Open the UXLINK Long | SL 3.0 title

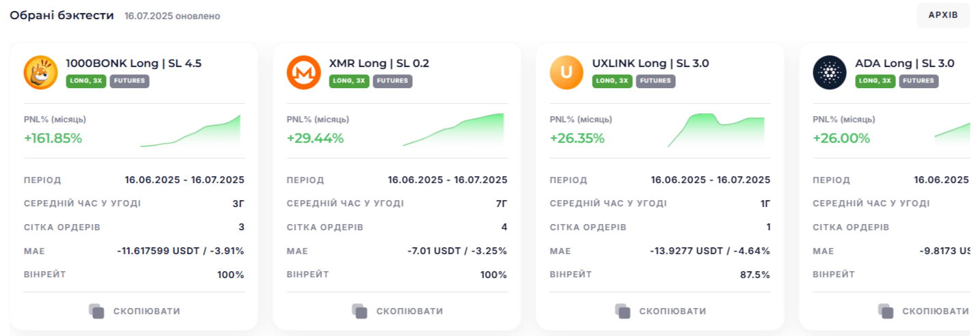[651, 64]
